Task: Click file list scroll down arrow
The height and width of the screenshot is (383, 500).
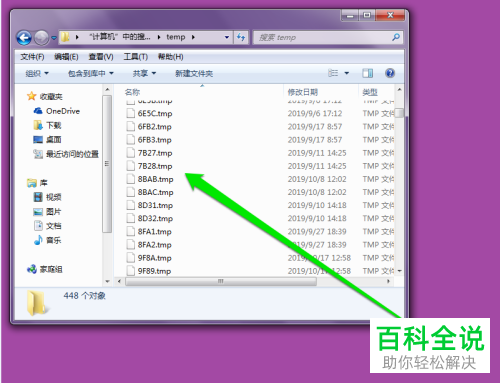Action: [x=399, y=271]
